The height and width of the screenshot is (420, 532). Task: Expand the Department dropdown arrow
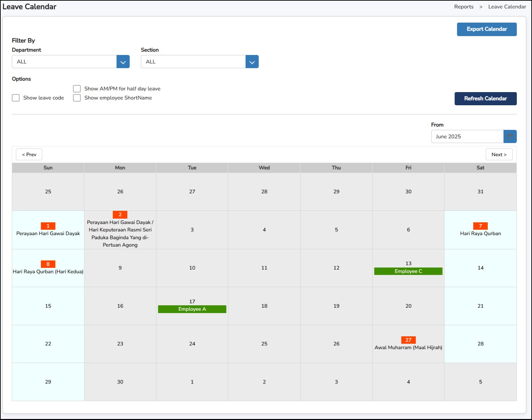point(123,62)
